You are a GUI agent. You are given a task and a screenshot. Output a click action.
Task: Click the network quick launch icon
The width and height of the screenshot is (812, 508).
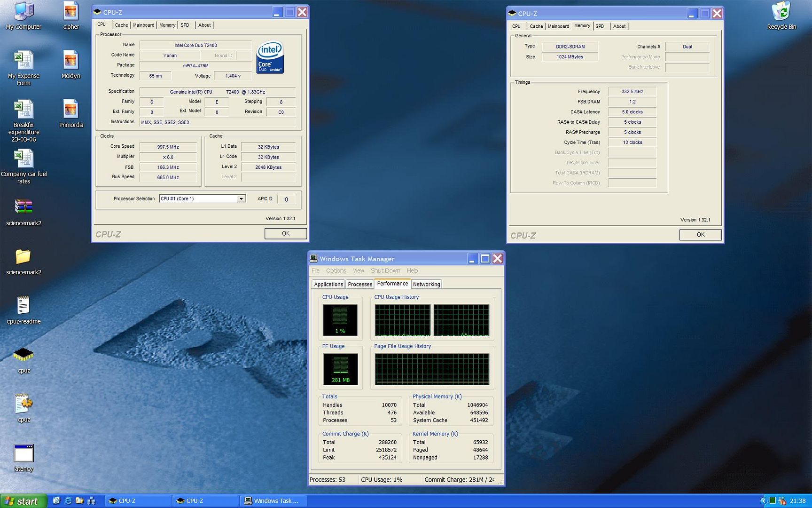(x=92, y=500)
